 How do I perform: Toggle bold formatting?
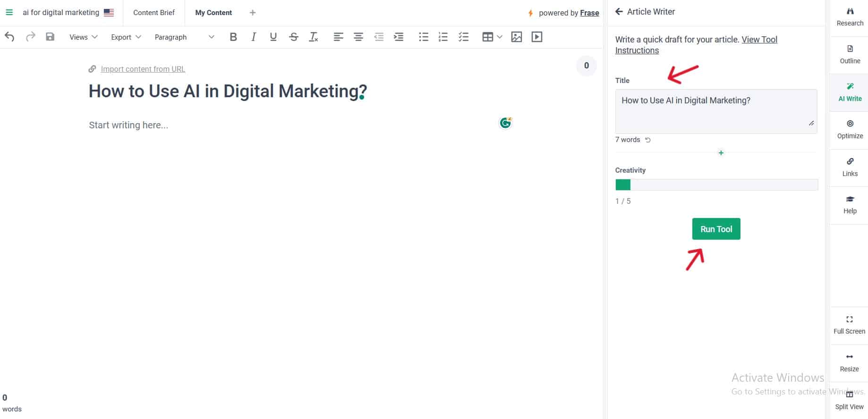pyautogui.click(x=233, y=37)
